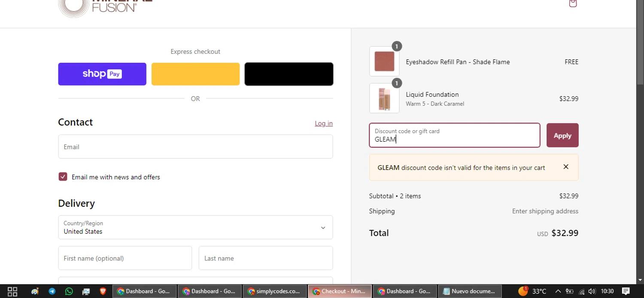Click Eyeshadow Refill Pan - Shade Flame name
This screenshot has width=644, height=298.
point(458,62)
